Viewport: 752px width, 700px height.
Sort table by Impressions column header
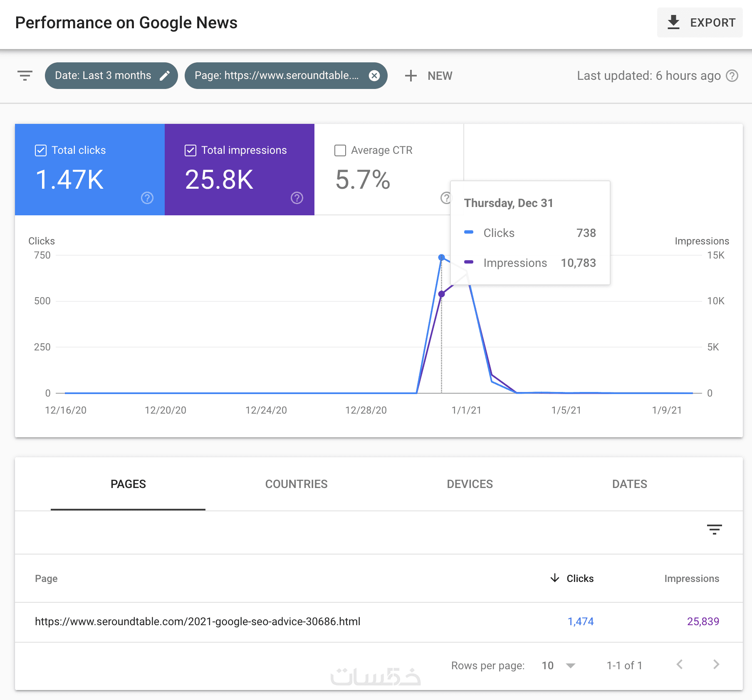[691, 578]
